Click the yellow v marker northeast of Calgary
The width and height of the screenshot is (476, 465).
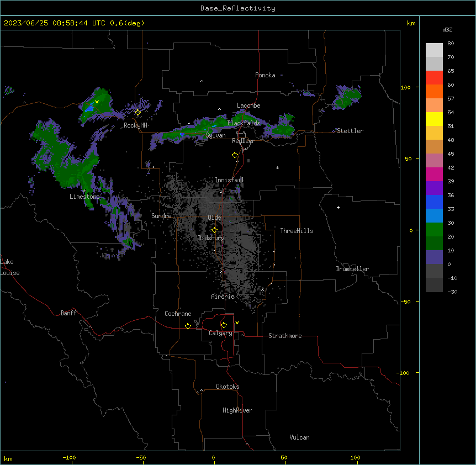(237, 323)
